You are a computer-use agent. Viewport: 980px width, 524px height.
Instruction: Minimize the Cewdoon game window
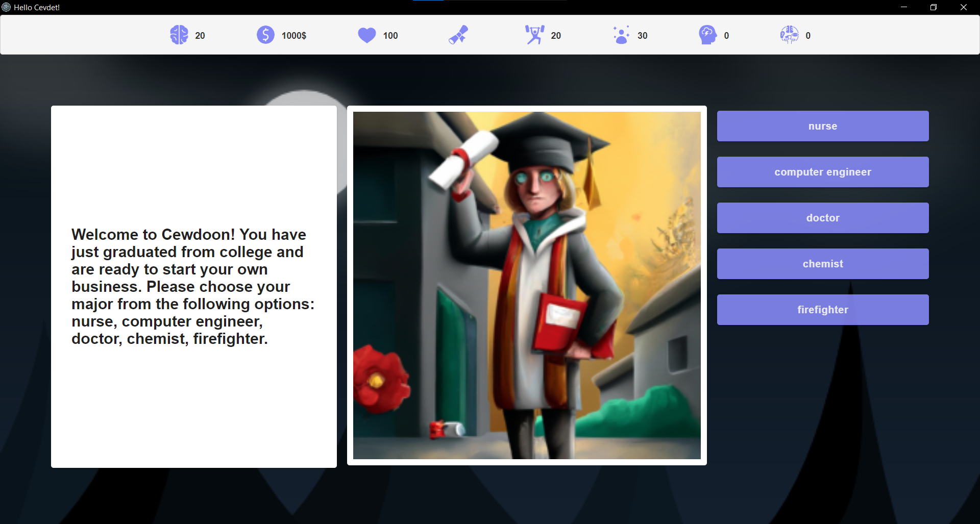click(903, 7)
